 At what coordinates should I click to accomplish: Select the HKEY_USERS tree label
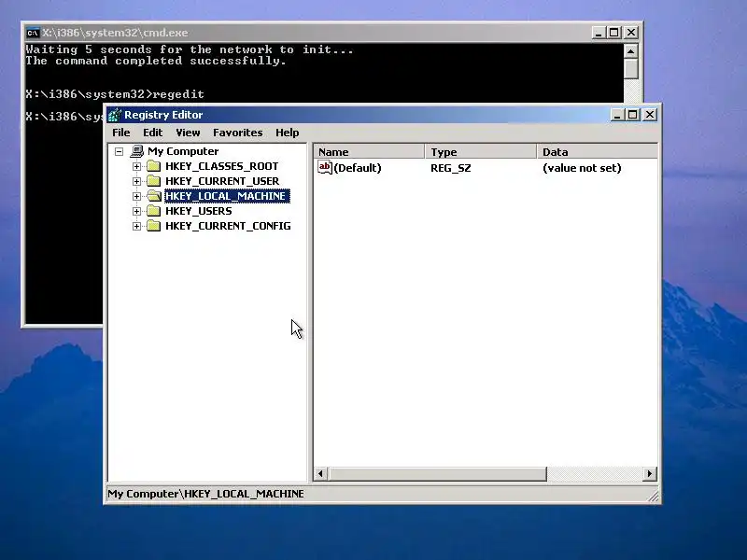(x=198, y=211)
